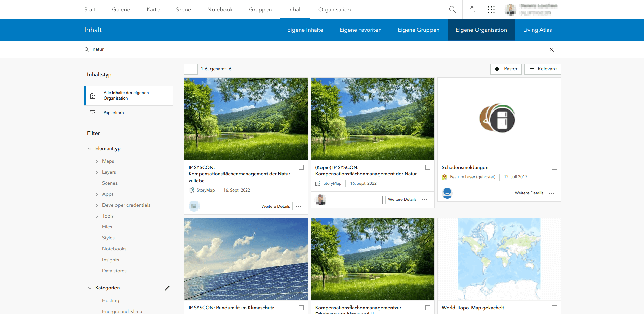Open the Relevanz sort dropdown
This screenshot has height=314, width=644.
point(543,69)
